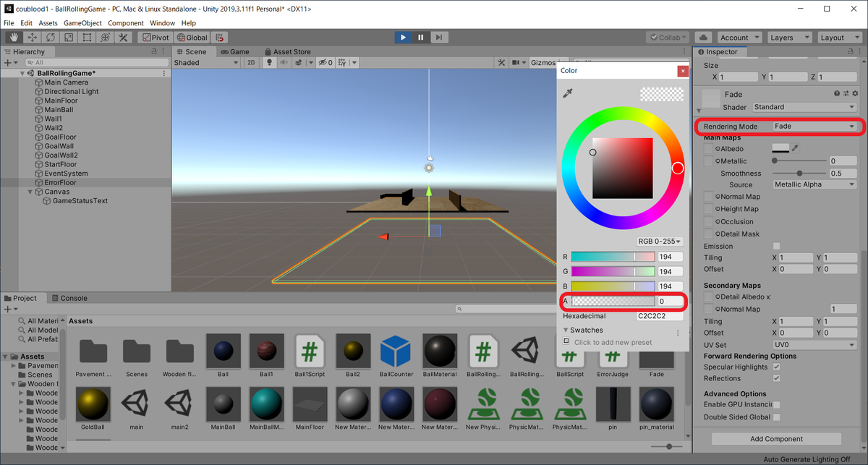Open the cloud services icon
Image resolution: width=868 pixels, height=465 pixels.
point(703,38)
